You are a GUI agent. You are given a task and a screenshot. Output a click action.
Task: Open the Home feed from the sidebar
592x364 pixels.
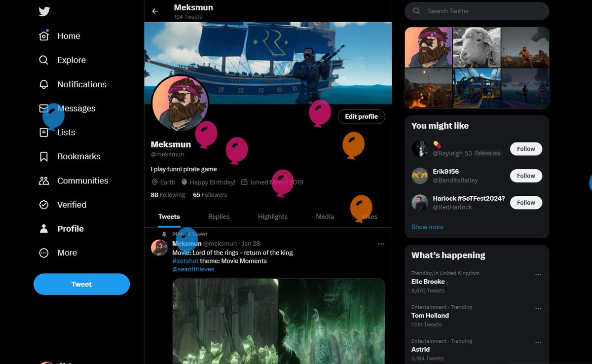(x=68, y=36)
